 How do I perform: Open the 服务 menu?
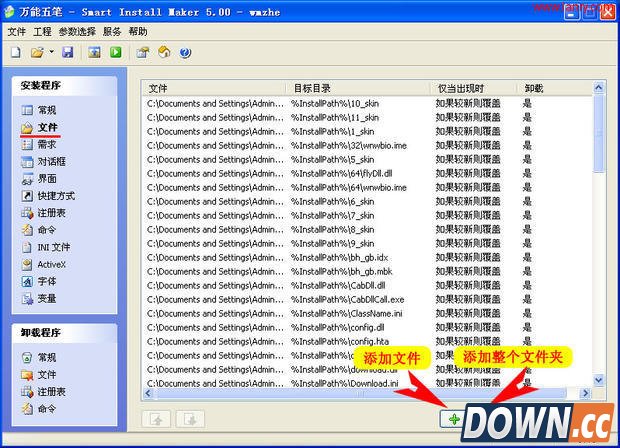click(x=112, y=32)
